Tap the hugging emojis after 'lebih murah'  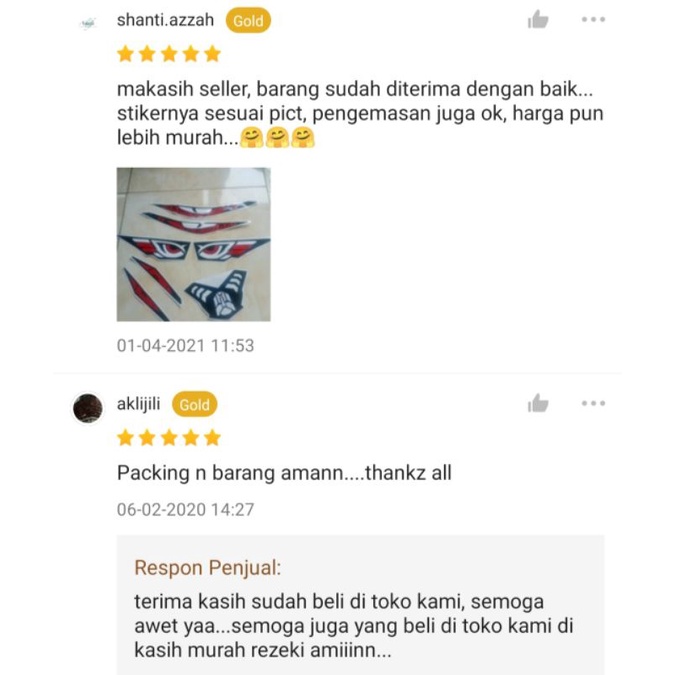277,138
